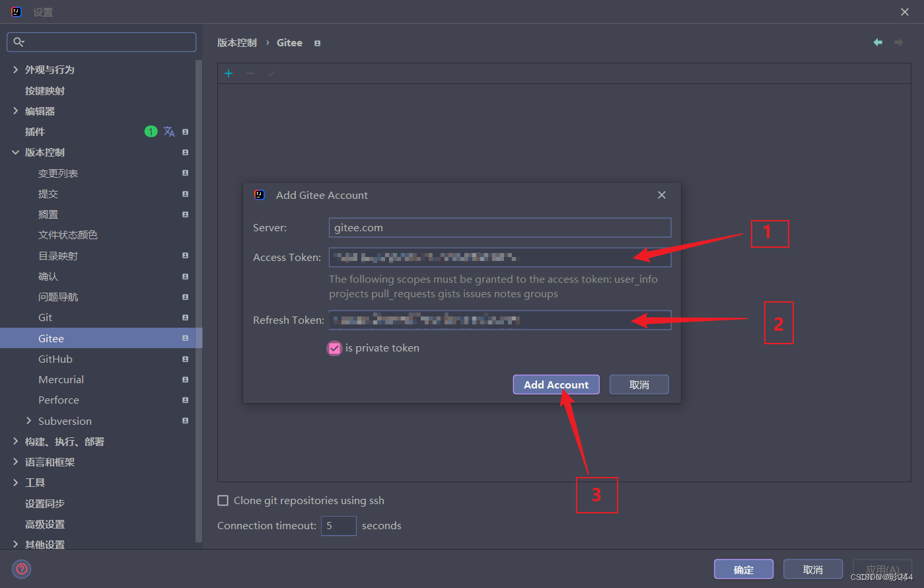924x588 pixels.
Task: Click the project icon on the GitHub row
Action: (x=185, y=359)
